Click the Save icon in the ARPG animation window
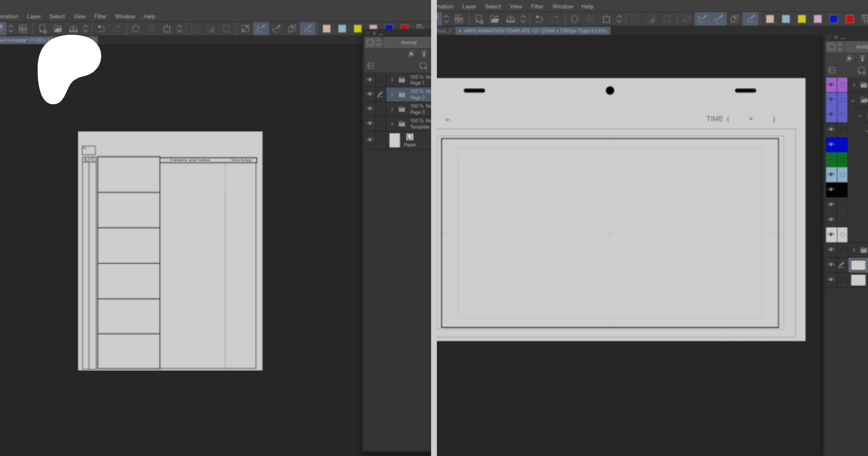The image size is (868, 456). tap(510, 19)
